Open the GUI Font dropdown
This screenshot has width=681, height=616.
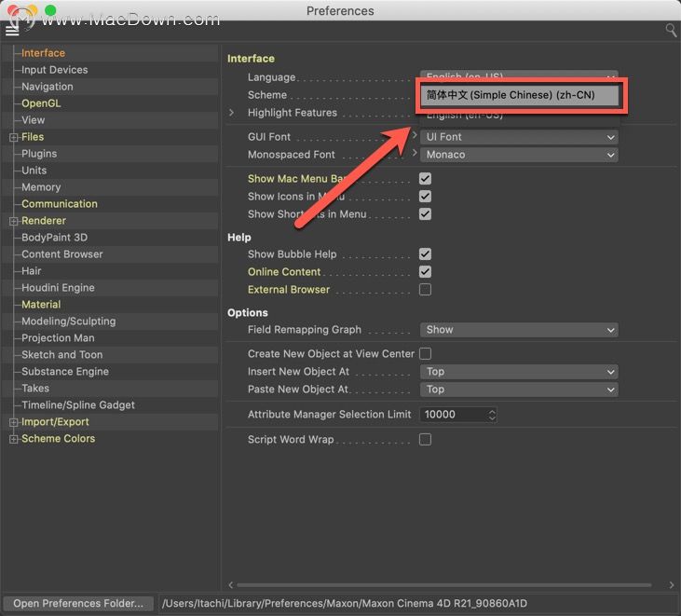(519, 137)
